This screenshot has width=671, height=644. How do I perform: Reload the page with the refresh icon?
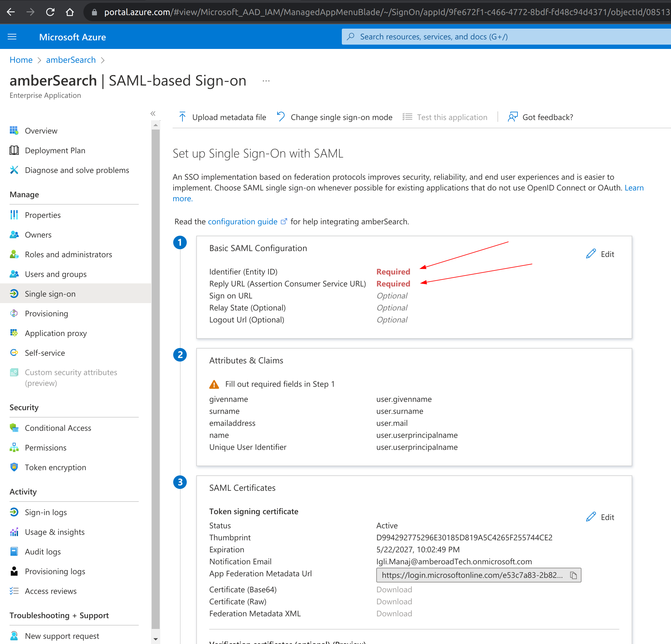click(50, 12)
